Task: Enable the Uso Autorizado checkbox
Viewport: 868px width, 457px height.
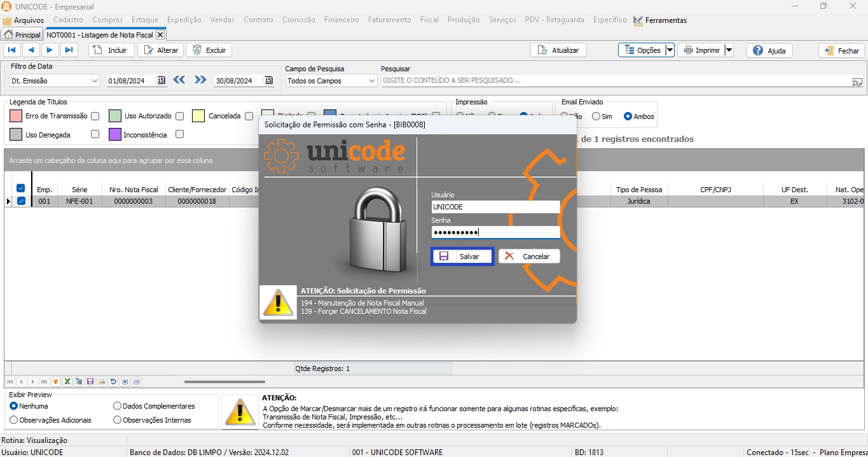Action: click(x=180, y=116)
